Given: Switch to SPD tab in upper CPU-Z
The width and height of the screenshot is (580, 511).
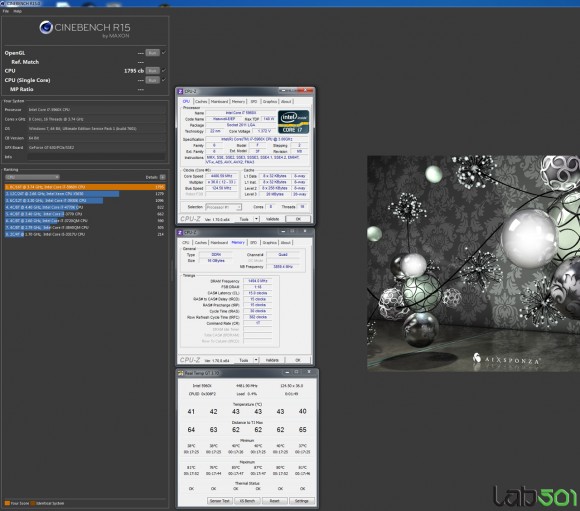Looking at the screenshot, I should [x=254, y=101].
